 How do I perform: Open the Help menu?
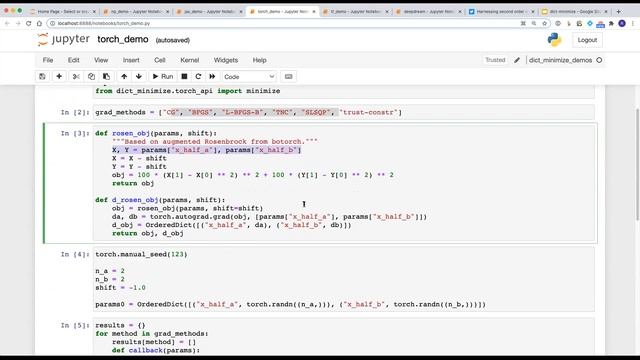259,60
